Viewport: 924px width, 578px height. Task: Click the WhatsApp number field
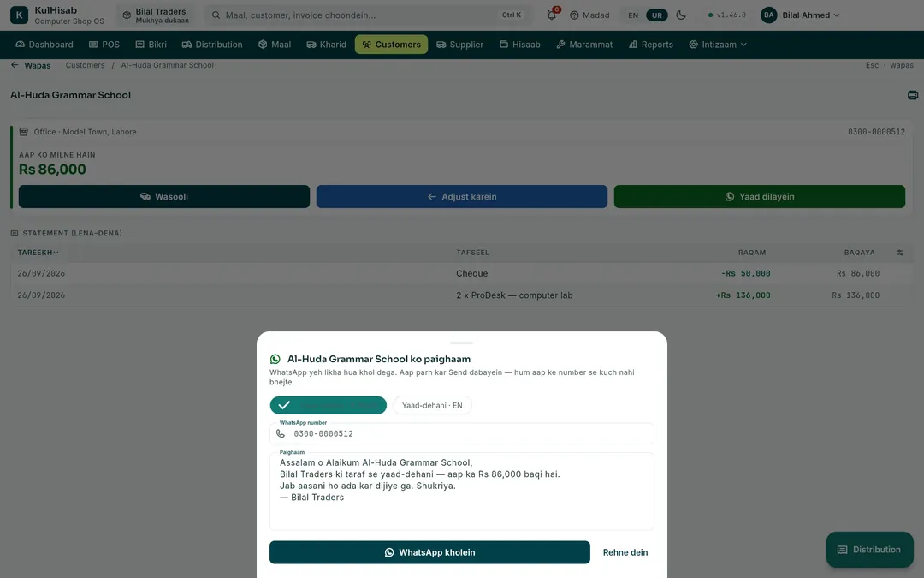(x=461, y=433)
